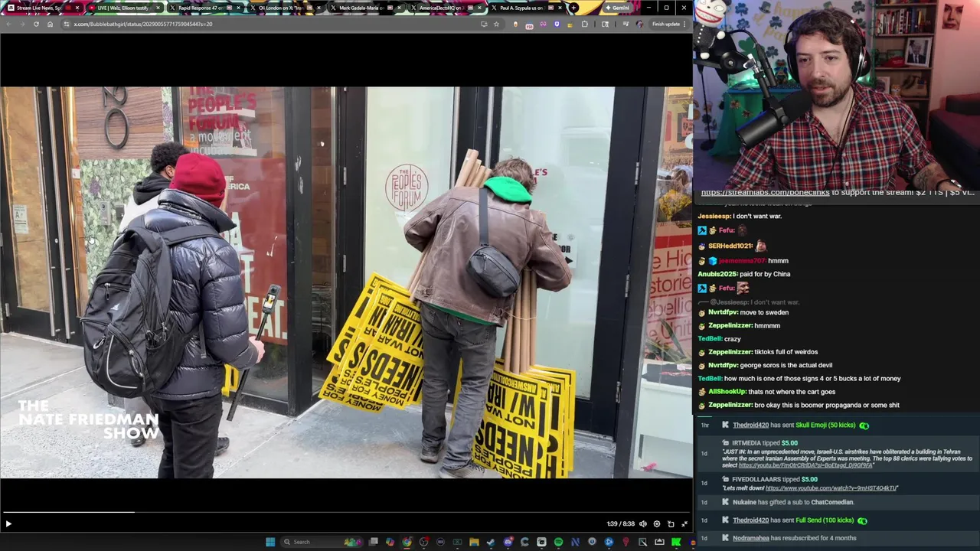The height and width of the screenshot is (551, 980).
Task: Click chat username AllShookUp
Action: tap(727, 392)
